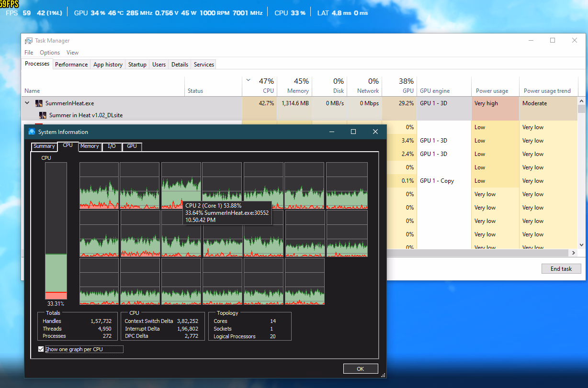The height and width of the screenshot is (388, 588).
Task: Maximize the System Information window
Action: (353, 132)
